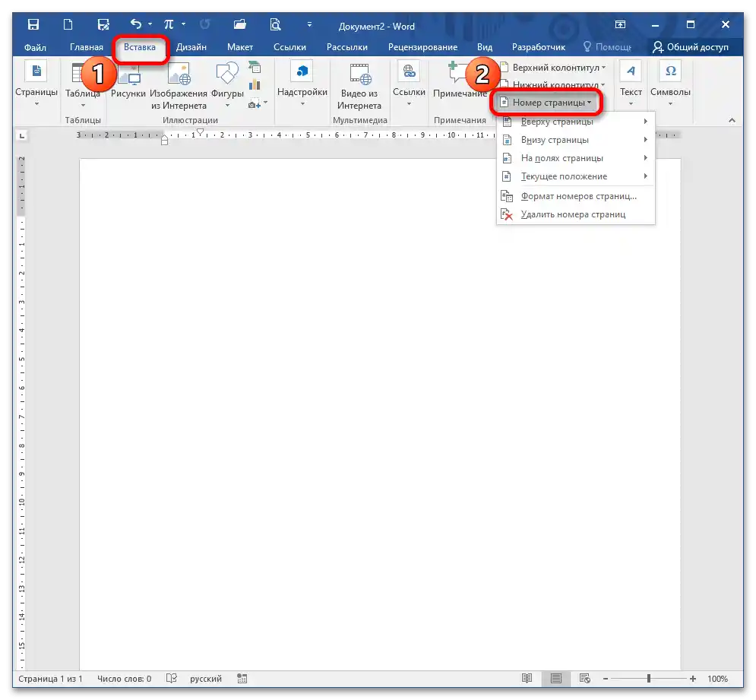Click the tab selector at the ruler corner
756x700 pixels.
point(22,136)
